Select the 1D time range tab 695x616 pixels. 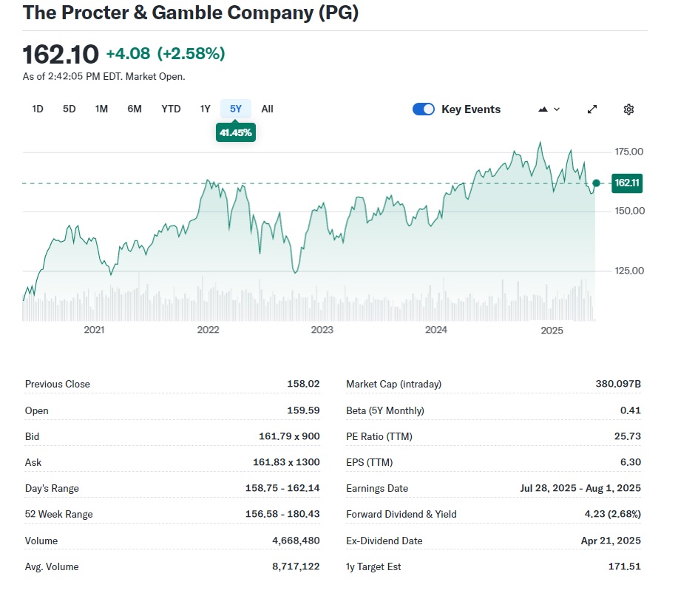point(38,109)
